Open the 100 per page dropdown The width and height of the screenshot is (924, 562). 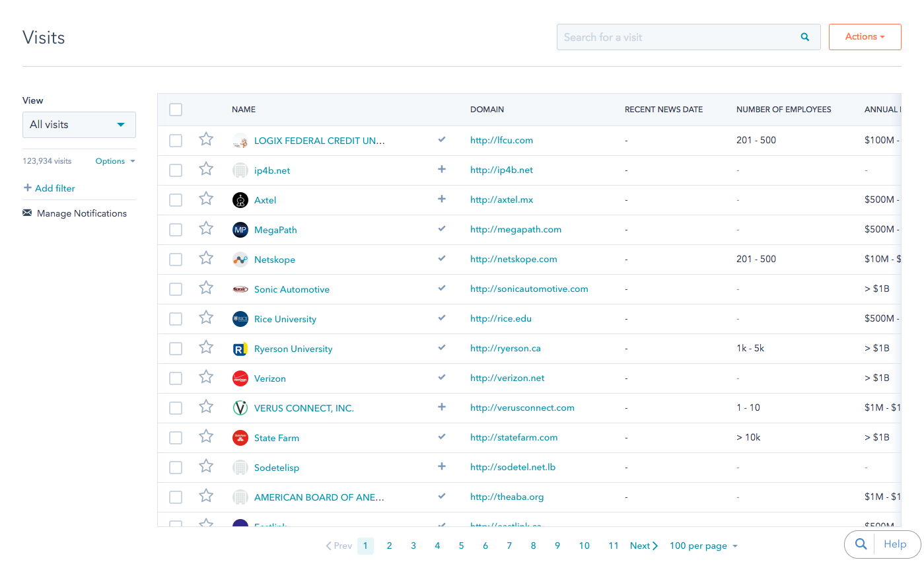click(703, 545)
